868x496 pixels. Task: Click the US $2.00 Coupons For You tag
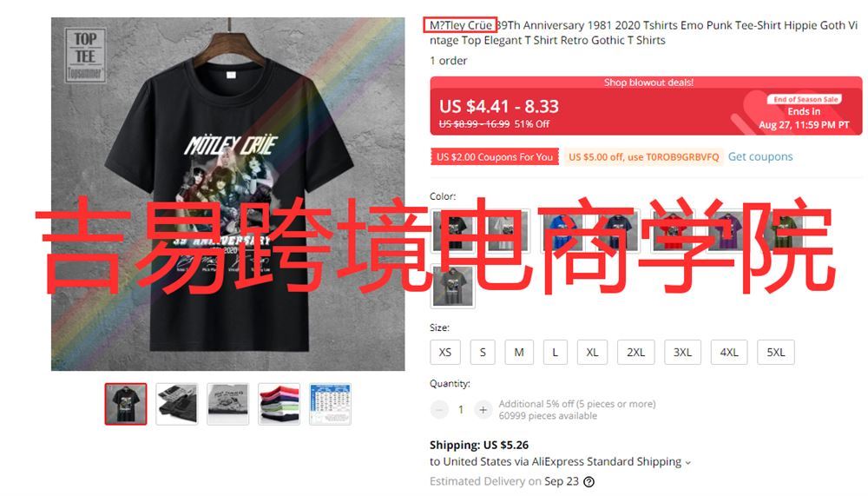495,157
